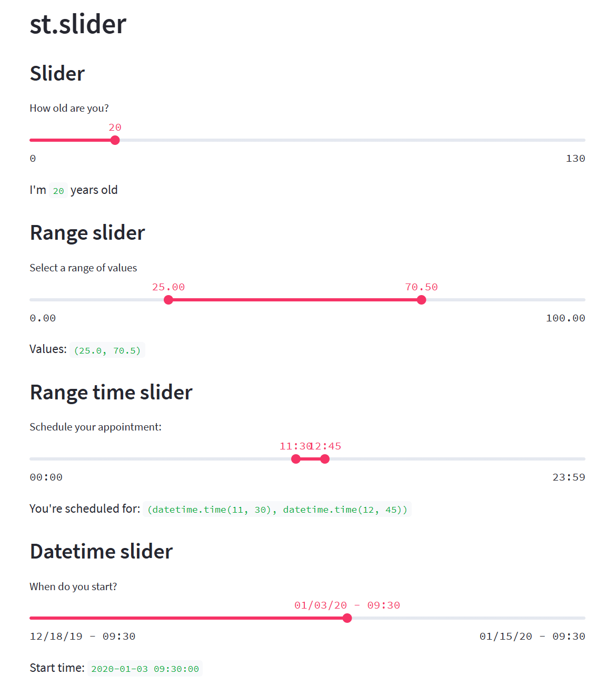Click the 'How old are you?' label

pyautogui.click(x=69, y=108)
